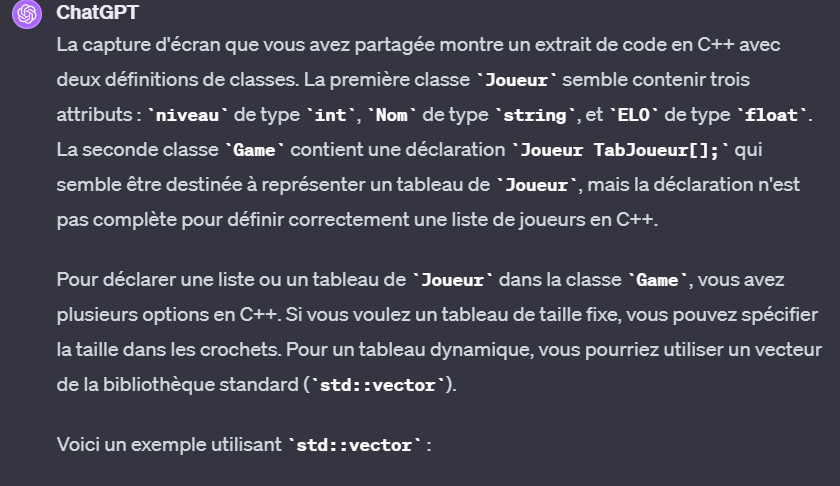Click `Game` code after 'La seconde classe'
840x486 pixels.
[254, 150]
